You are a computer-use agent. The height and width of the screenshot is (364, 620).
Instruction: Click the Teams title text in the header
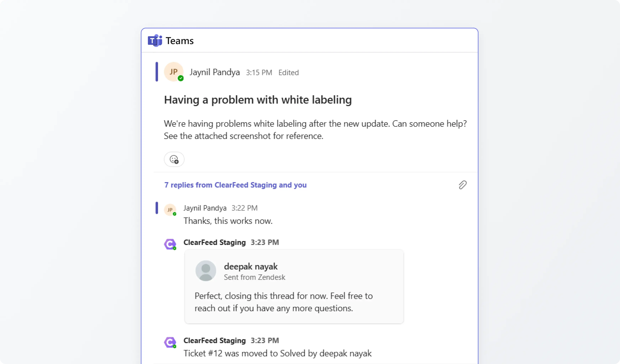(x=180, y=41)
